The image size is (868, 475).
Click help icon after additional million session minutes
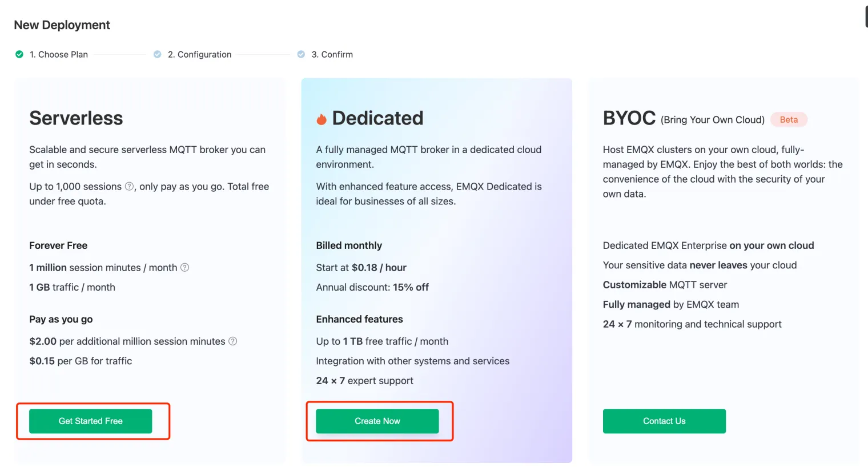pyautogui.click(x=232, y=341)
